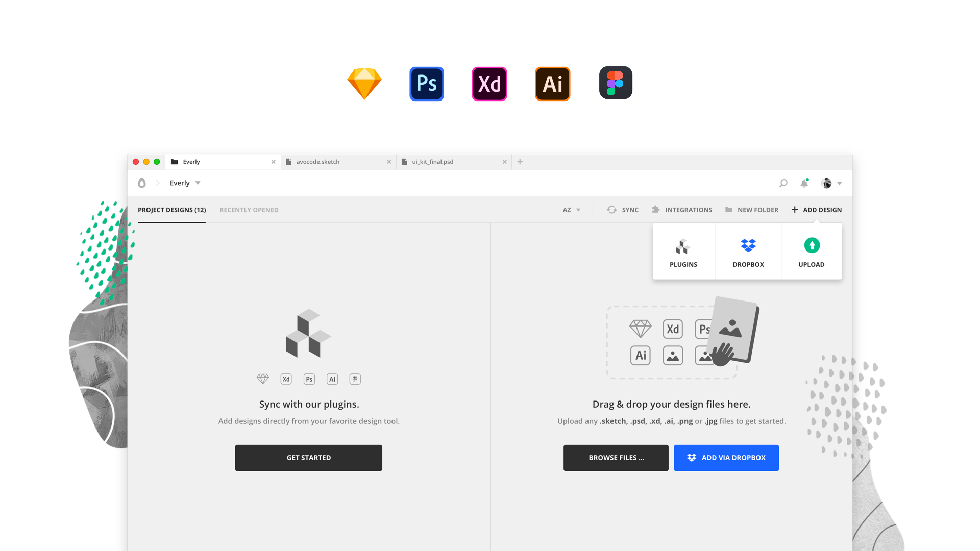Image resolution: width=980 pixels, height=551 pixels.
Task: Click 'Sync with our plugins.' heading
Action: pos(309,404)
